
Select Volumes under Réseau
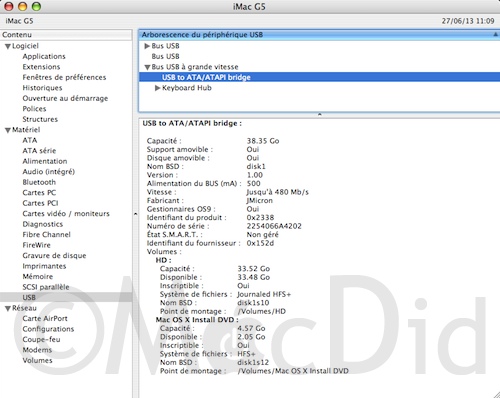click(37, 360)
